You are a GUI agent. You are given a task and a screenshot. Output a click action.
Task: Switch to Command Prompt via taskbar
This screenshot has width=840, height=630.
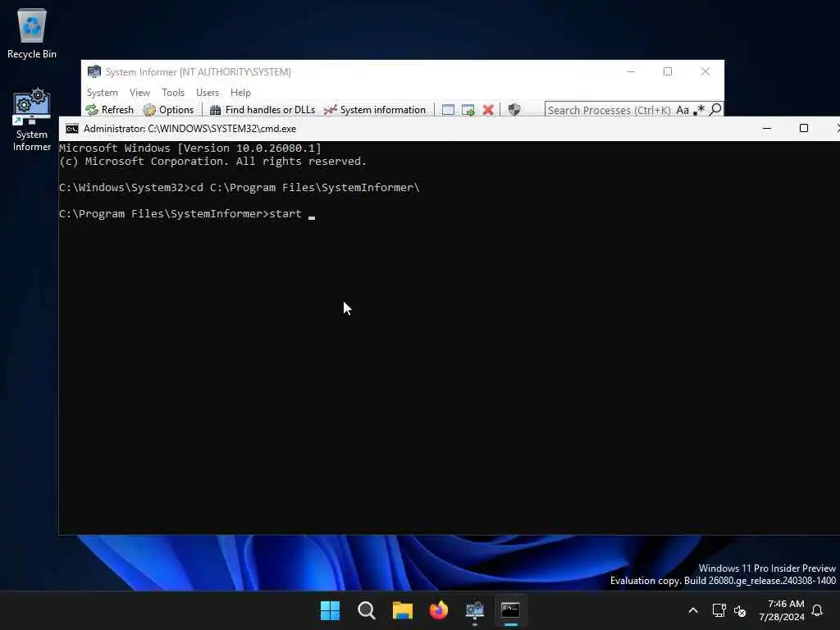tap(510, 610)
